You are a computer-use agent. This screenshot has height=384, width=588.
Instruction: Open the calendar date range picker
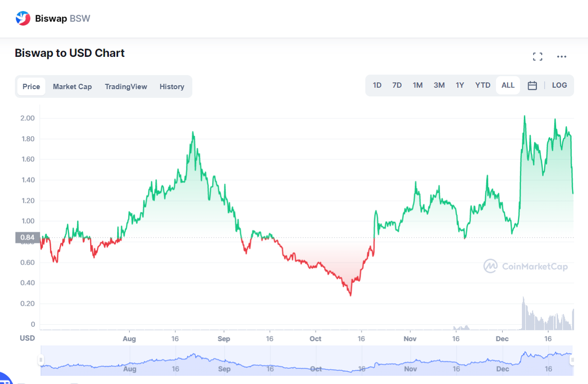(532, 85)
